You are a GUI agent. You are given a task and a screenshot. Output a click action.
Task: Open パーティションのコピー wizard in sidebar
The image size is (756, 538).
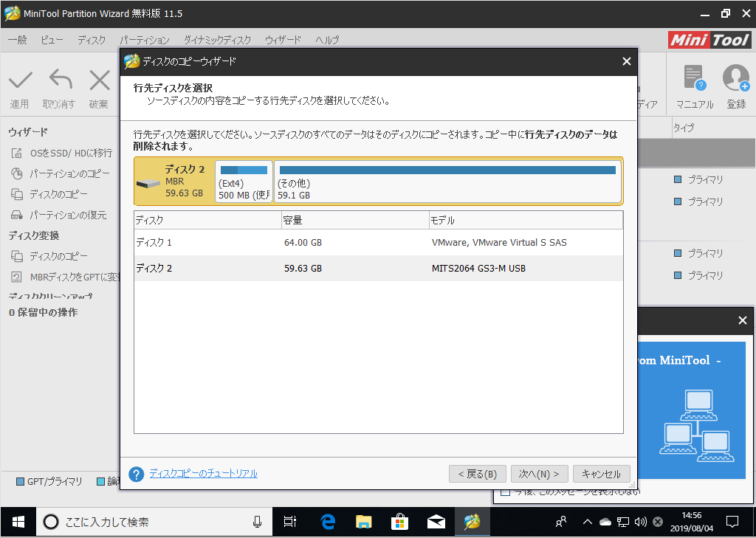pos(69,173)
